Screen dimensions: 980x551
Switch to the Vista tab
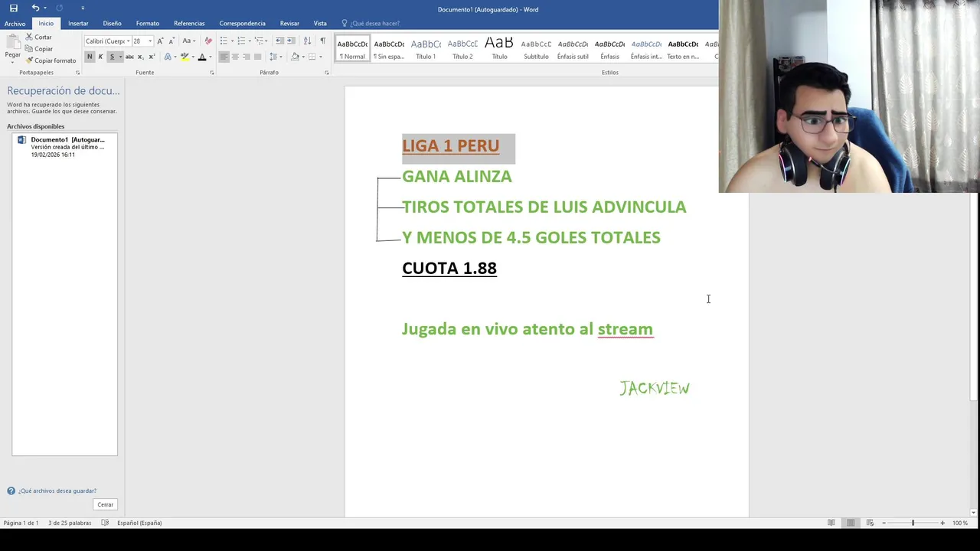coord(320,24)
